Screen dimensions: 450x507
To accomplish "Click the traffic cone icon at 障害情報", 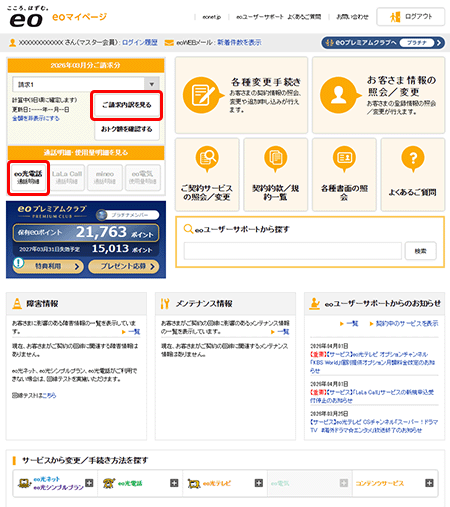I will pyautogui.click(x=17, y=304).
